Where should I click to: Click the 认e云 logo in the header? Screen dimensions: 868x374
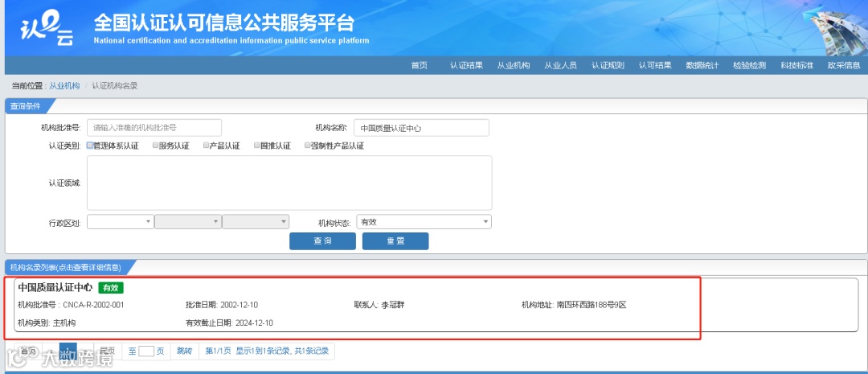click(46, 27)
